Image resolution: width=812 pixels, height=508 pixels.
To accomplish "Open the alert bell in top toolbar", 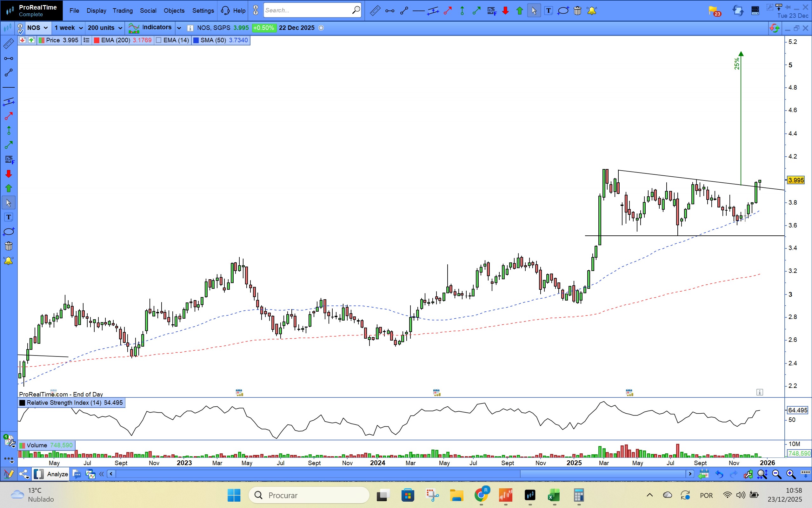I will coord(591,11).
